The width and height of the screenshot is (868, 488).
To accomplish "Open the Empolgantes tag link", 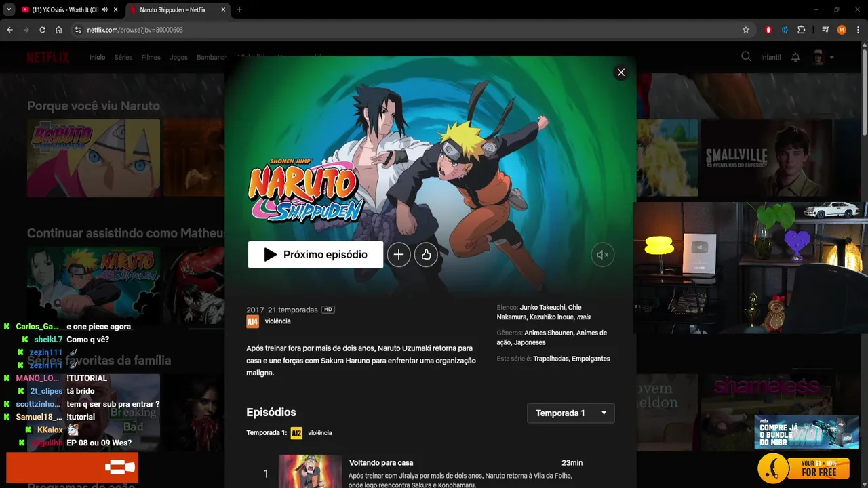I will pyautogui.click(x=591, y=359).
